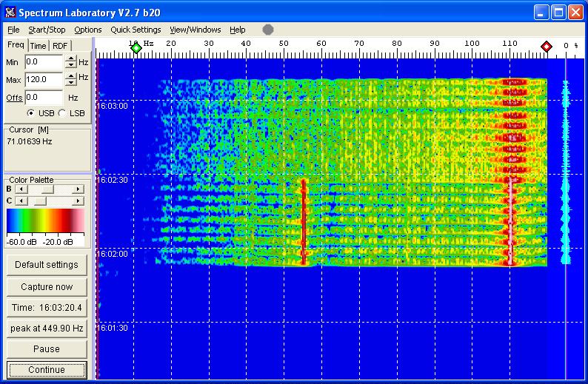Click brightness slider right arrow
This screenshot has height=384, width=588.
click(x=78, y=189)
